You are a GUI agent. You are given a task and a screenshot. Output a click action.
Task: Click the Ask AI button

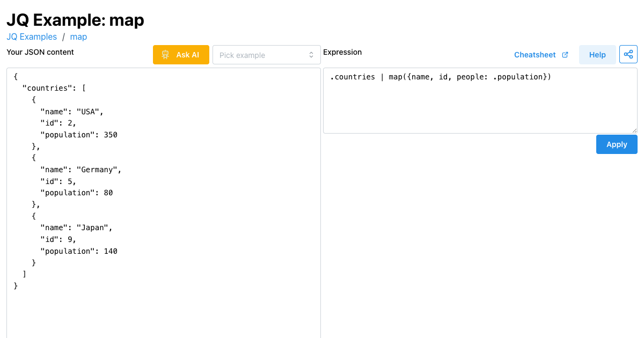pyautogui.click(x=181, y=55)
